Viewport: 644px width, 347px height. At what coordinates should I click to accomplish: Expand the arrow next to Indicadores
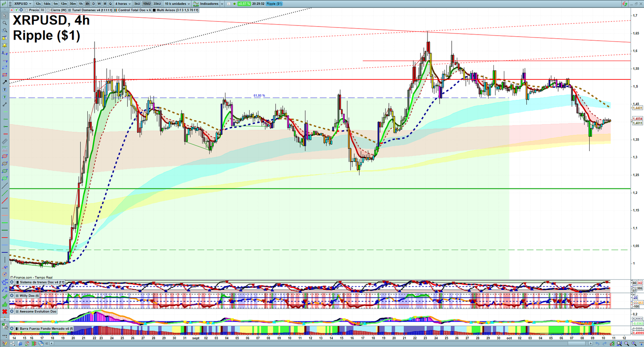click(222, 4)
